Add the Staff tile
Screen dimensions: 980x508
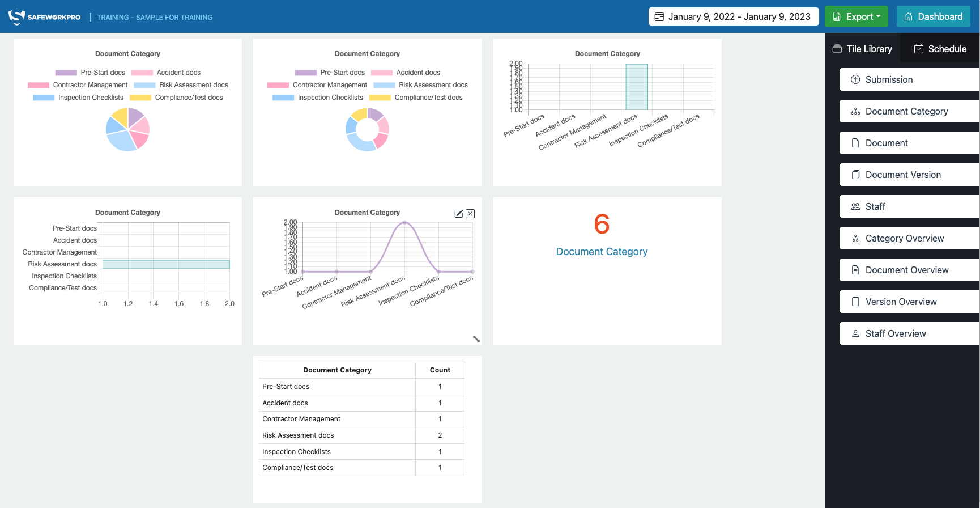(x=909, y=206)
